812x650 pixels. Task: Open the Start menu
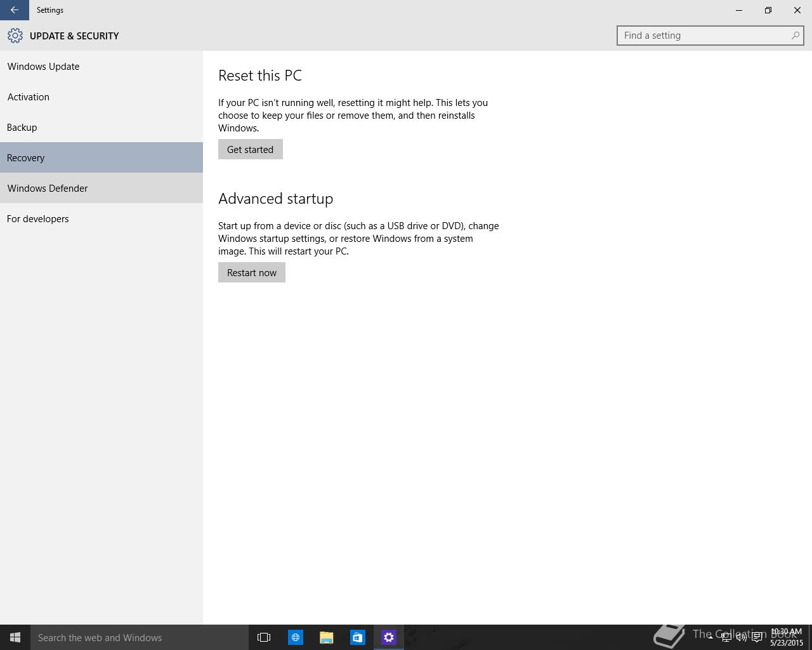(15, 637)
